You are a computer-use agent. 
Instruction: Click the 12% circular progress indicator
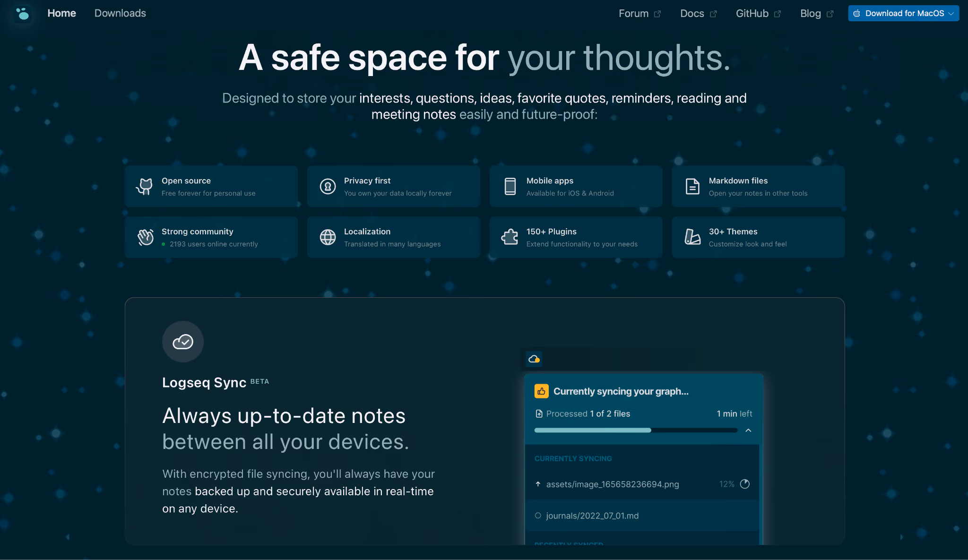745,484
